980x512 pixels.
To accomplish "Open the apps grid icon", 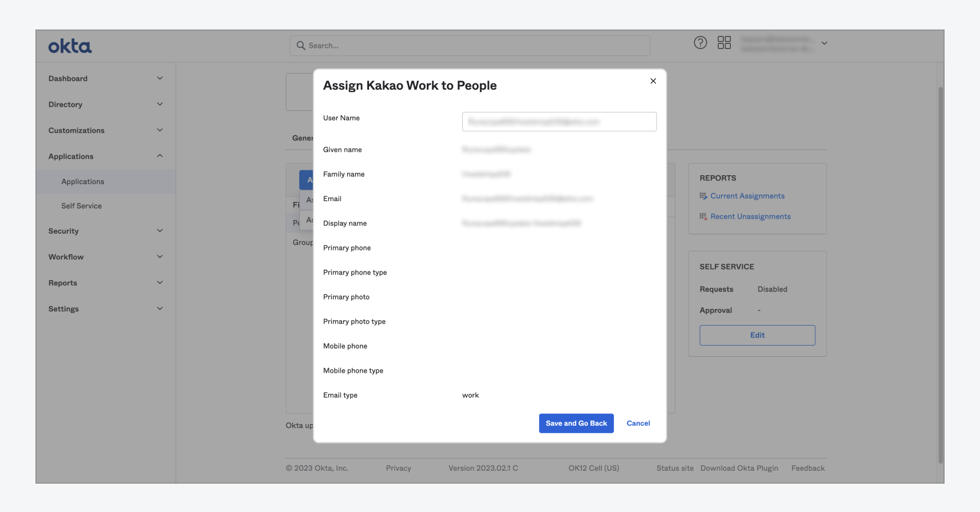I will click(724, 42).
